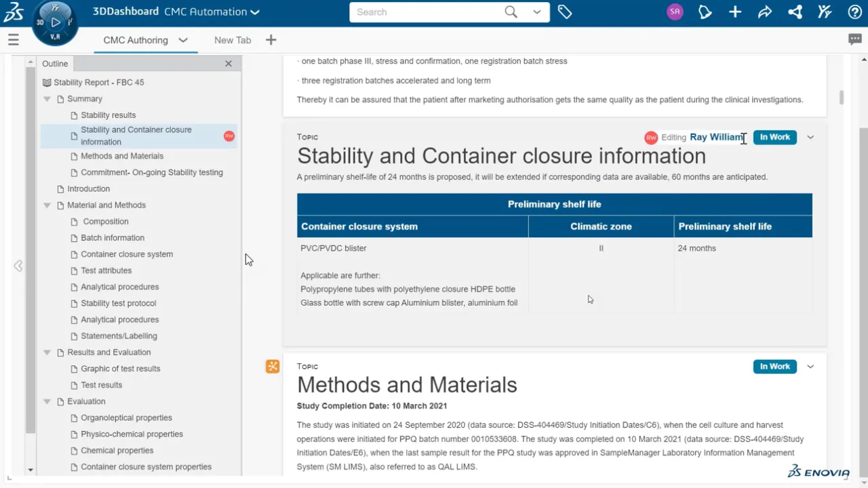The image size is (868, 488).
Task: Open the Help question mark icon
Action: pos(854,12)
